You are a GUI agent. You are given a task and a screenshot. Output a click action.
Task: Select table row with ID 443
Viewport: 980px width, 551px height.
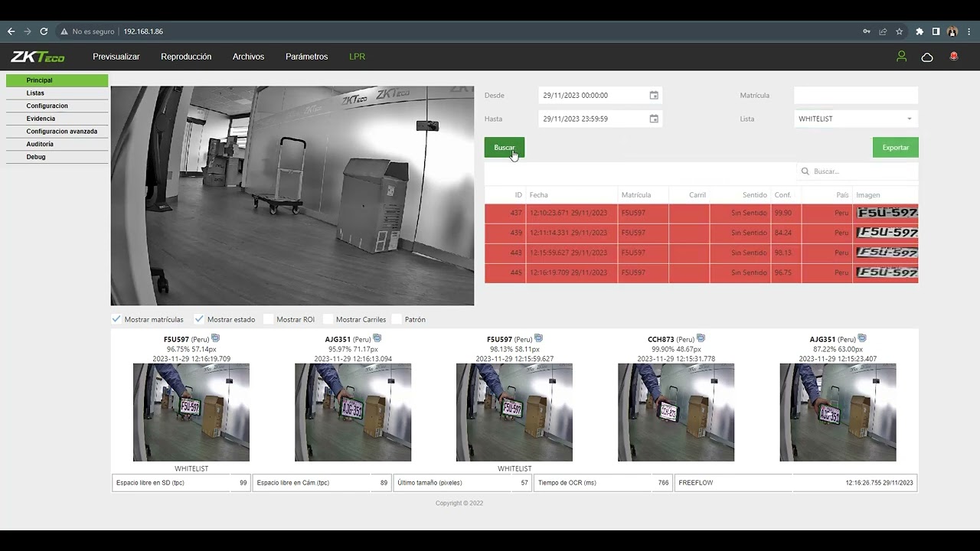click(x=701, y=253)
